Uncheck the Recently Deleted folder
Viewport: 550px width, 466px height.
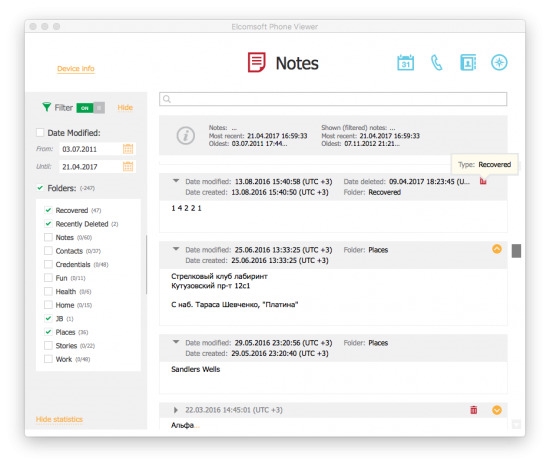tap(48, 224)
